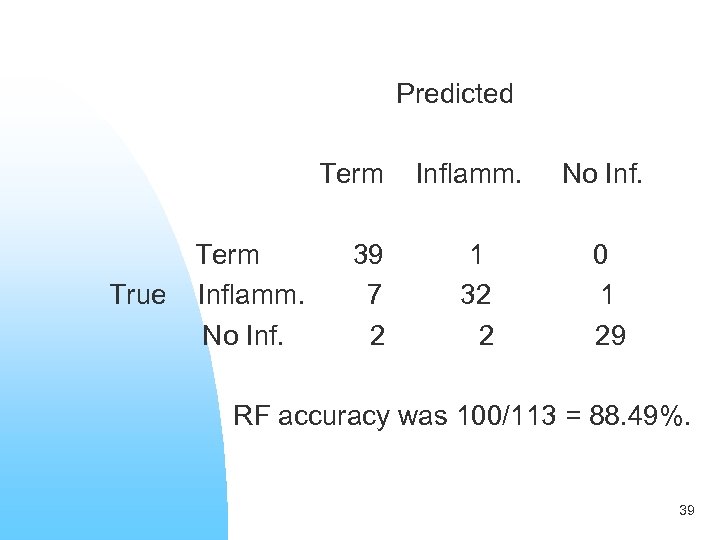The width and height of the screenshot is (720, 540).
Task: Click the "Inflamm." row label
Action: 251,295
